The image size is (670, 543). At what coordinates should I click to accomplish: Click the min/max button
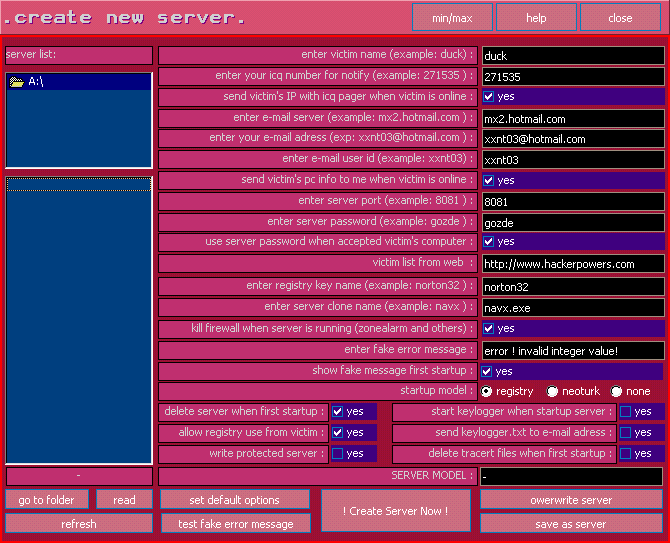[x=452, y=18]
